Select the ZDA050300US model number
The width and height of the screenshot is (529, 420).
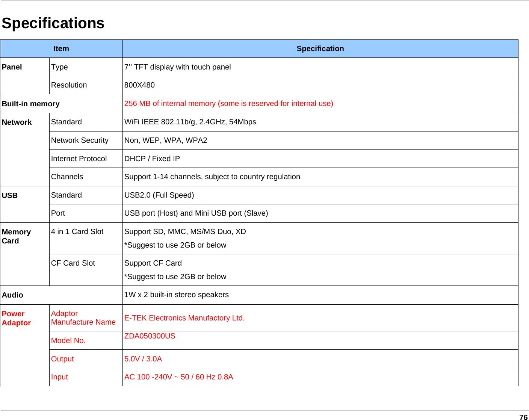pyautogui.click(x=150, y=336)
